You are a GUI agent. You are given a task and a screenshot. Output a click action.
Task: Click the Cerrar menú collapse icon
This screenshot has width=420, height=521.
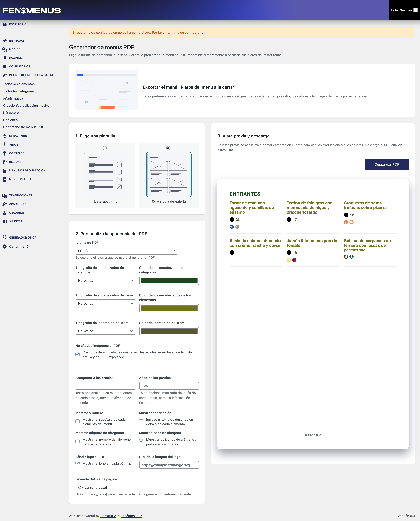pyautogui.click(x=4, y=247)
